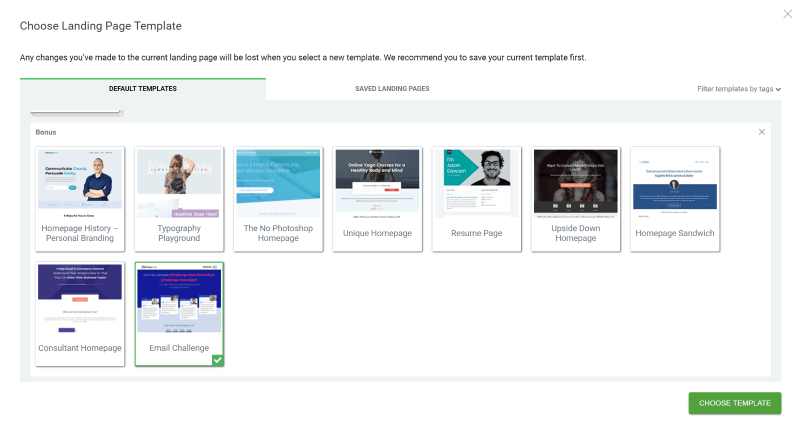Screen dimensions: 800x433
Task: Dismiss the Bonus template group
Action: tap(762, 132)
